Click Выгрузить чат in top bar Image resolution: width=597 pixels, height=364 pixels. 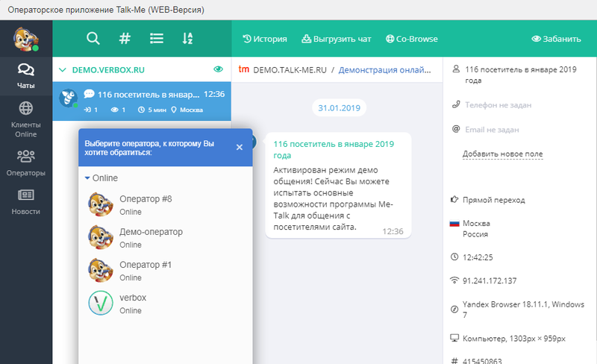tap(338, 39)
